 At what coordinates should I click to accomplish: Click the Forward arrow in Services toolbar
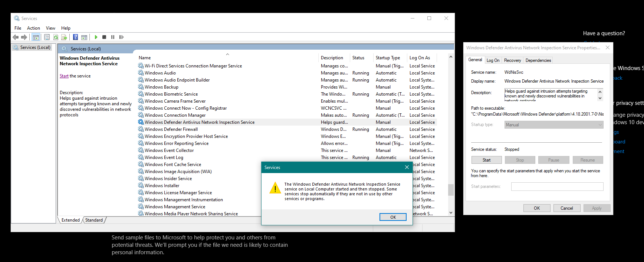(x=24, y=37)
